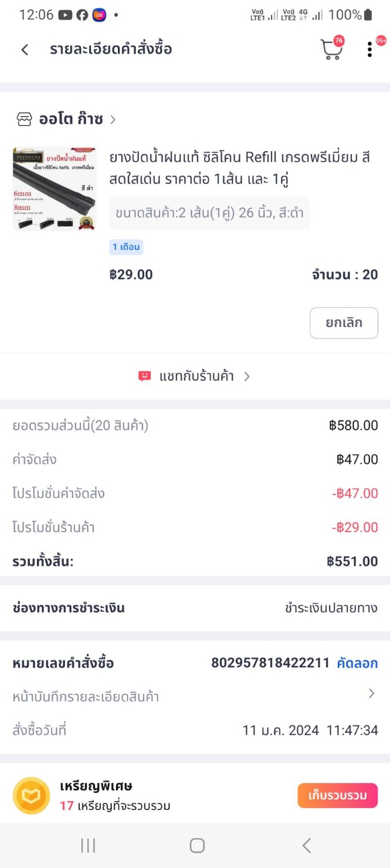
Task: Tap the store icon beside ออโต ก๊าซ
Action: [24, 120]
